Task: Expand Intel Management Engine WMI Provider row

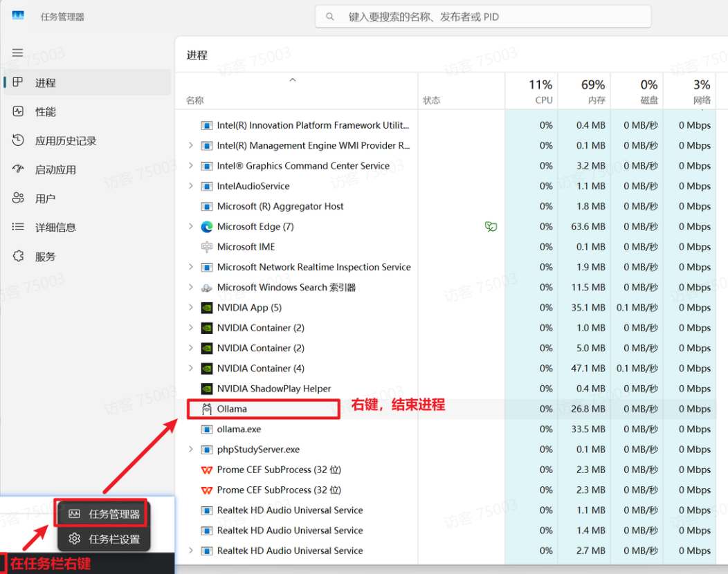Action: tap(190, 145)
